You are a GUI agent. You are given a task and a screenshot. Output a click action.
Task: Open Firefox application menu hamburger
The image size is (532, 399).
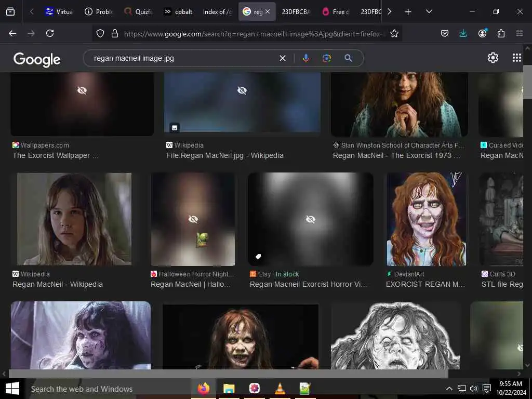pyautogui.click(x=520, y=33)
